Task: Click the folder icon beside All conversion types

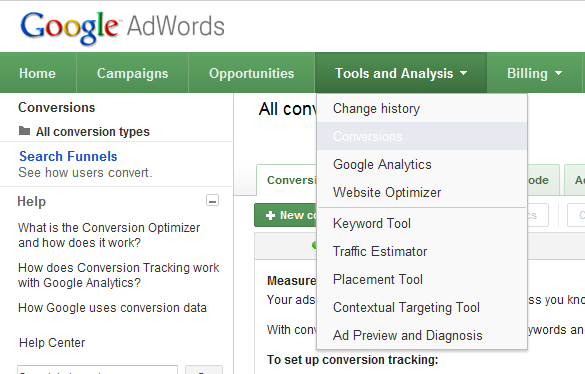Action: [x=24, y=131]
